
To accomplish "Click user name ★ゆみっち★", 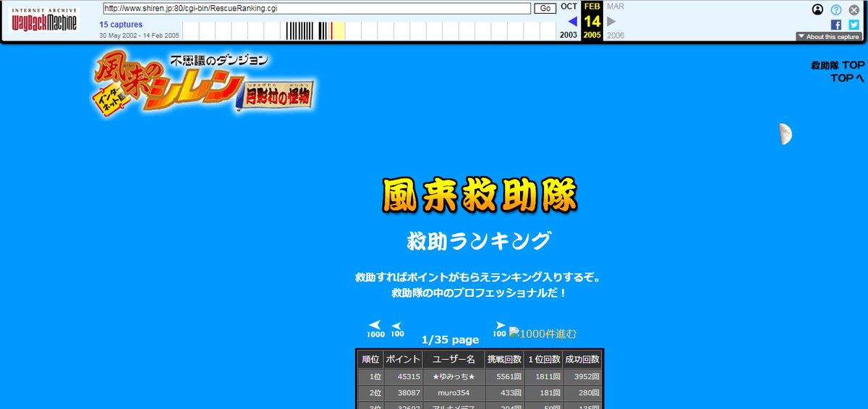I will pos(454,377).
